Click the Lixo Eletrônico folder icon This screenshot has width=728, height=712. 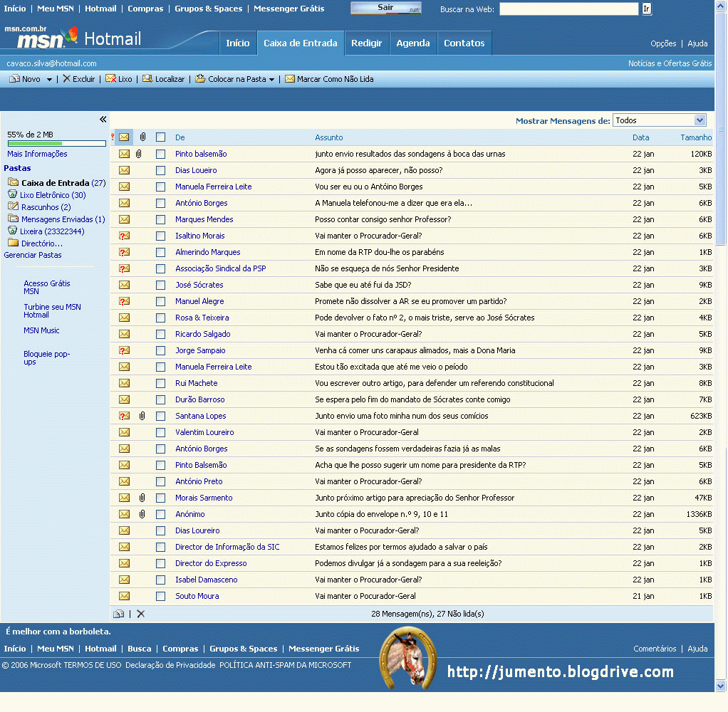pos(13,194)
